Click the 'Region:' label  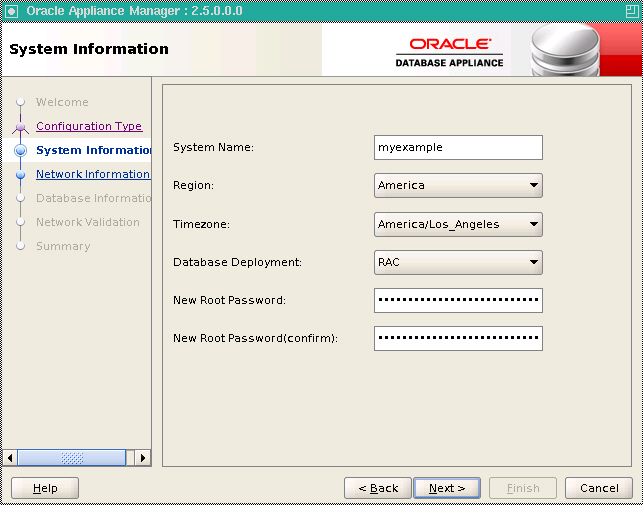point(194,185)
